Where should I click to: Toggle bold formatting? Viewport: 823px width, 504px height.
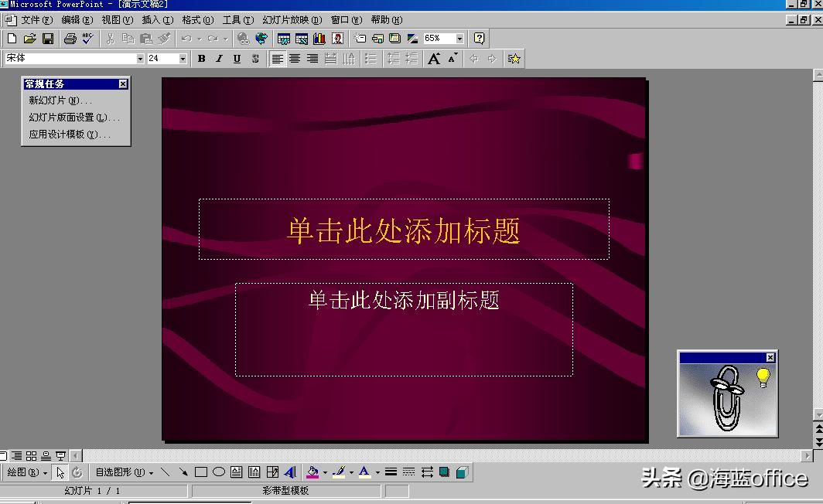pos(201,58)
